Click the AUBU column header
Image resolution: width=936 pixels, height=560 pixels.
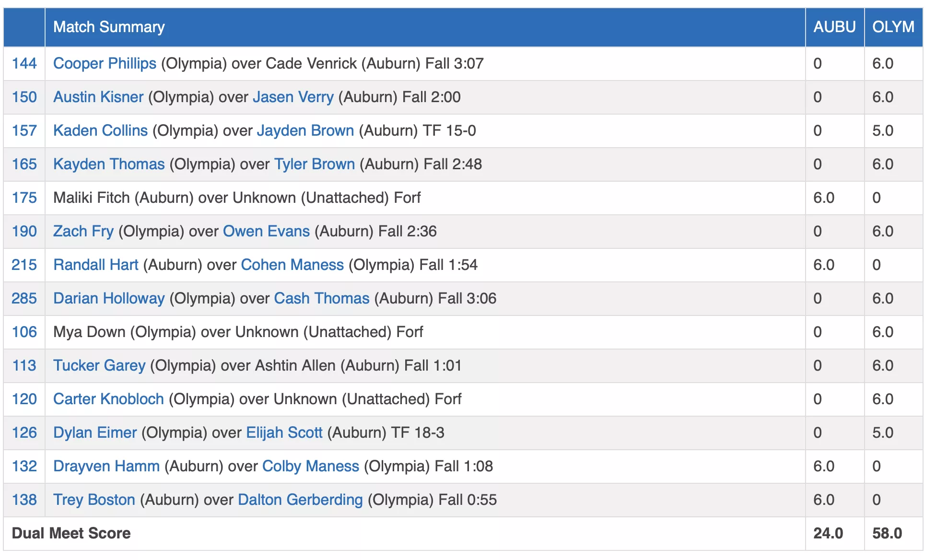point(834,27)
